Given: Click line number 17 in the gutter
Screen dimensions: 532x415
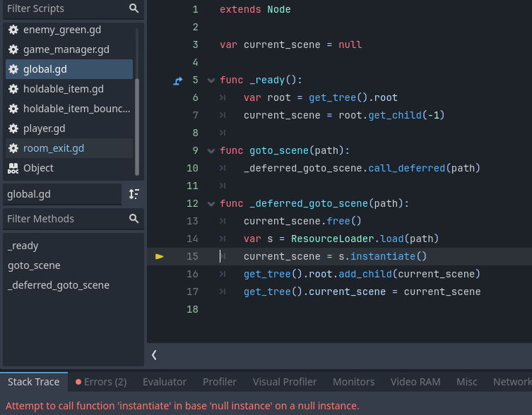Looking at the screenshot, I should click(192, 291).
